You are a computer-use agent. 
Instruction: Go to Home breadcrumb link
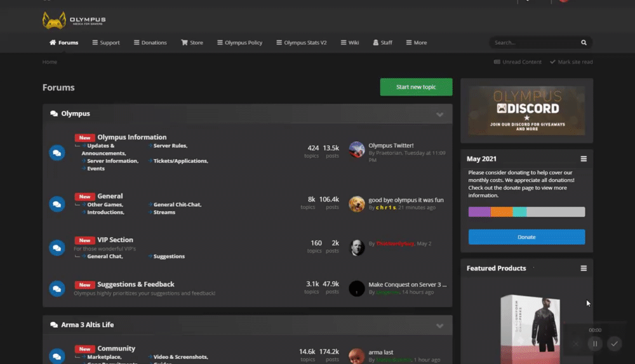[50, 62]
